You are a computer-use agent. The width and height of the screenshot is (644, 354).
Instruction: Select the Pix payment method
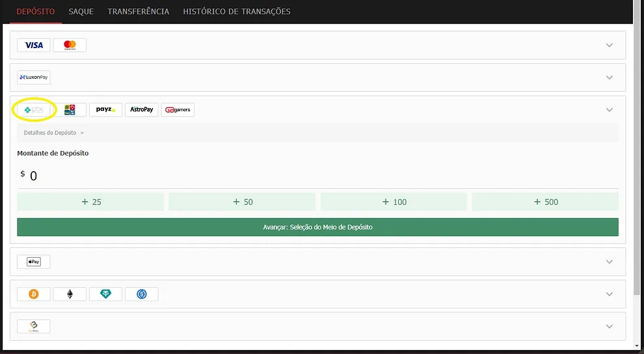[x=34, y=110]
